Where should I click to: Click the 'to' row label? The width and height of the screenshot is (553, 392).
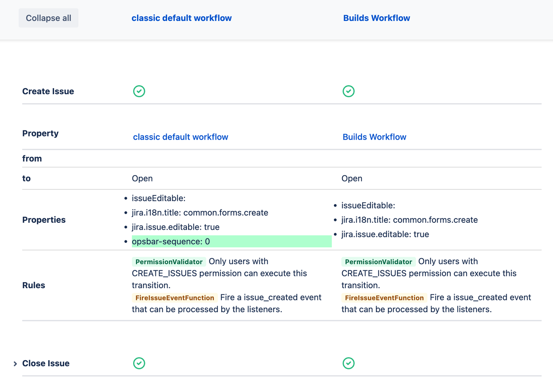[27, 178]
